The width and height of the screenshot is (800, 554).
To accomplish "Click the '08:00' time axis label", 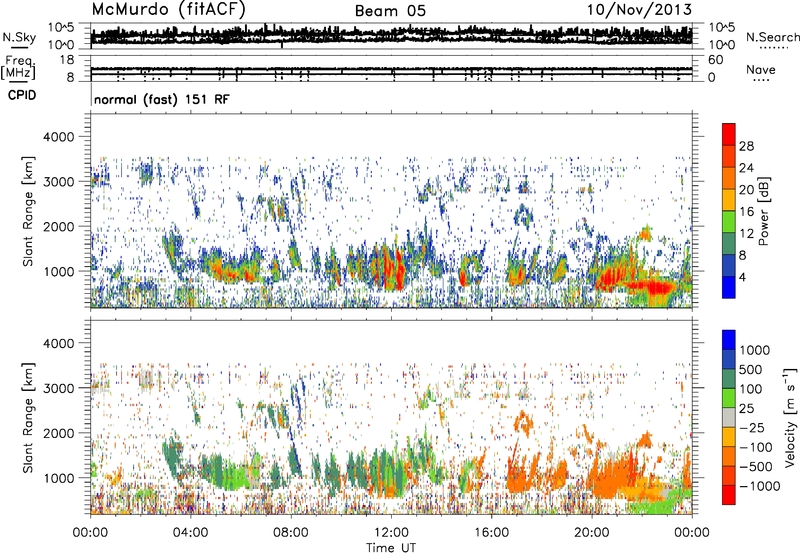I will pos(291,533).
